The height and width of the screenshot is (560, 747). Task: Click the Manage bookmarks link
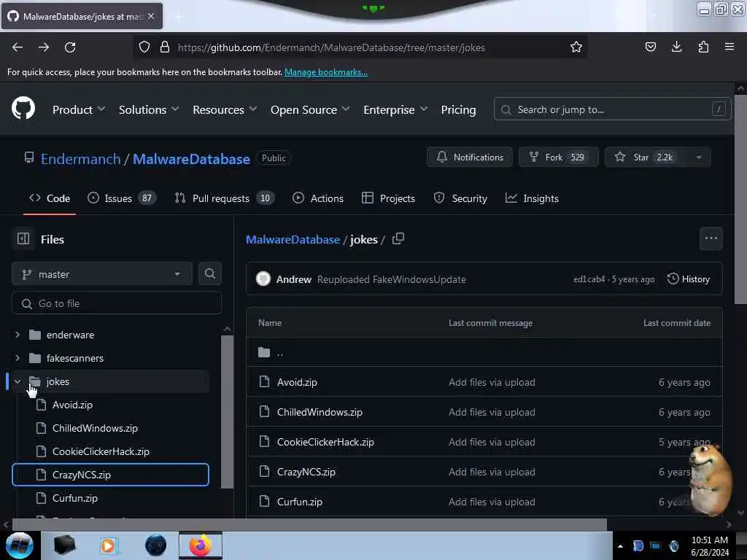tap(326, 72)
